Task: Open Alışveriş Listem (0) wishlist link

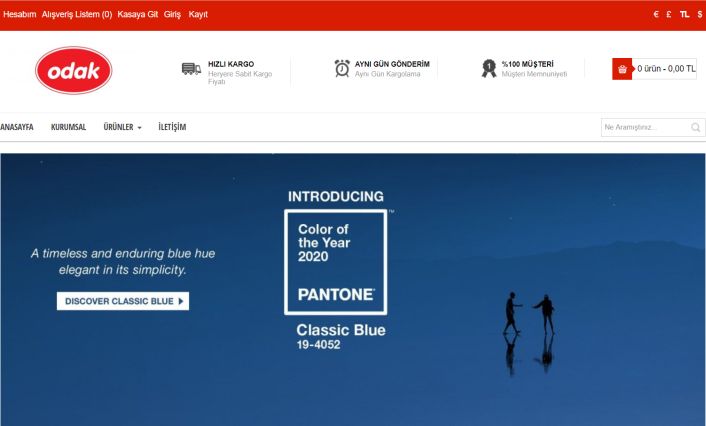Action: pyautogui.click(x=77, y=14)
